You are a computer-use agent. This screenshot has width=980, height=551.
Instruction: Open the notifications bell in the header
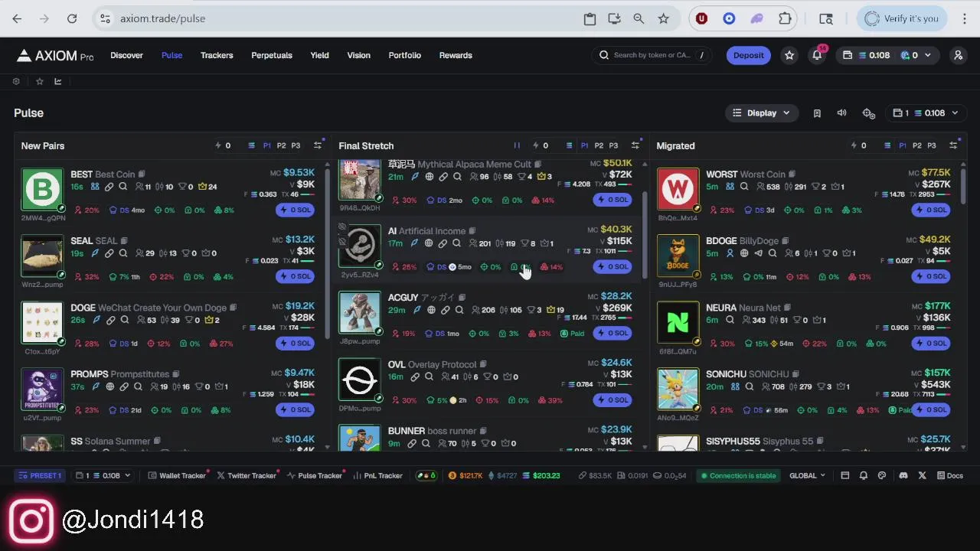tap(817, 55)
